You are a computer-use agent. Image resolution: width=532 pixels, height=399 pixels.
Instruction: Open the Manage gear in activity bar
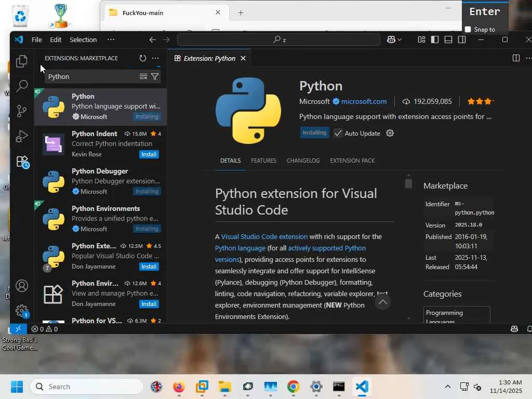pyautogui.click(x=22, y=311)
